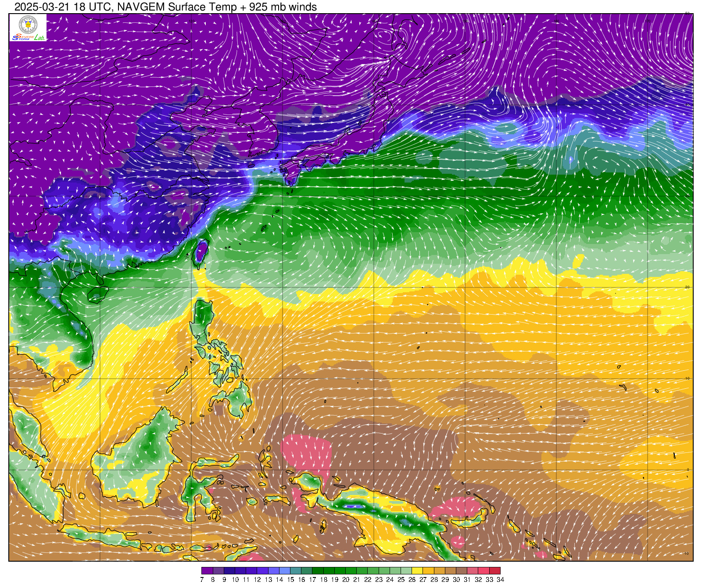Screen dimensions: 702x588
Task: Click on Borneo island on the map
Action: (x=140, y=456)
